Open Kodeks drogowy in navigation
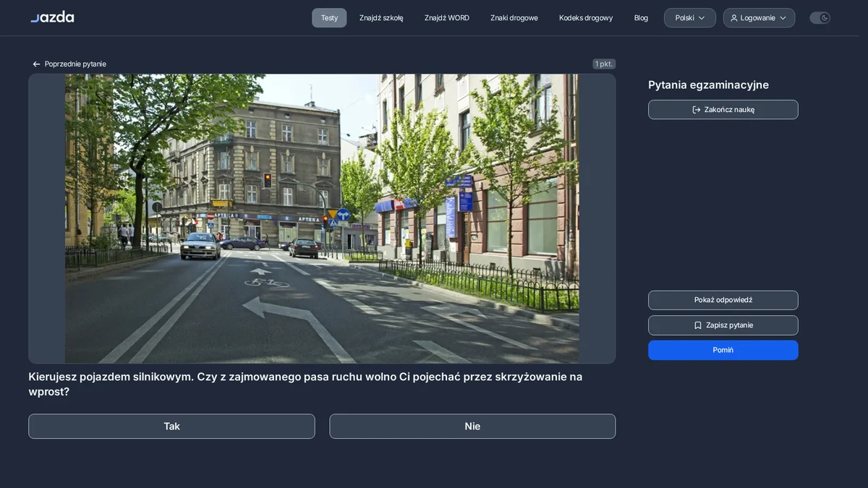The width and height of the screenshot is (868, 488). pyautogui.click(x=586, y=18)
